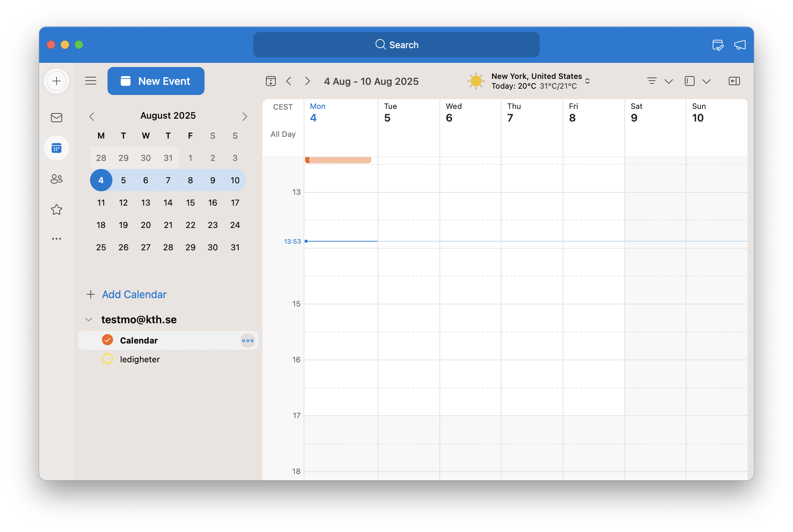Open the filter dropdown chevron
Image resolution: width=793 pixels, height=532 pixels.
(669, 81)
